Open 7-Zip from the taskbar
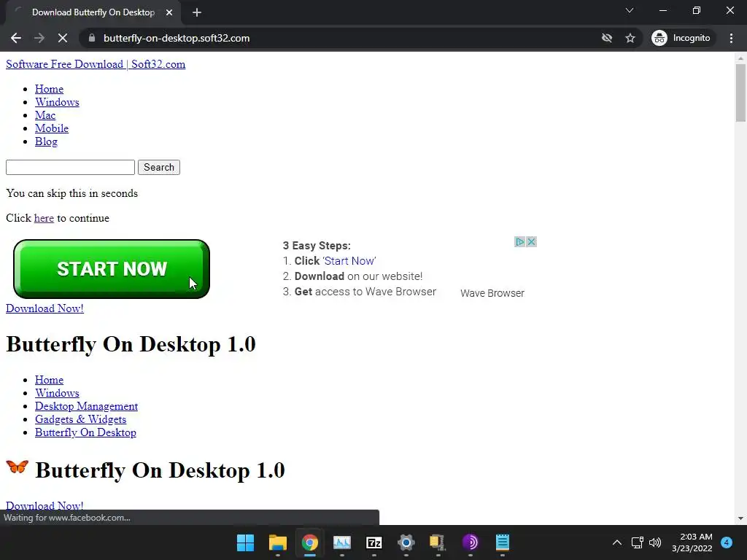 (374, 542)
